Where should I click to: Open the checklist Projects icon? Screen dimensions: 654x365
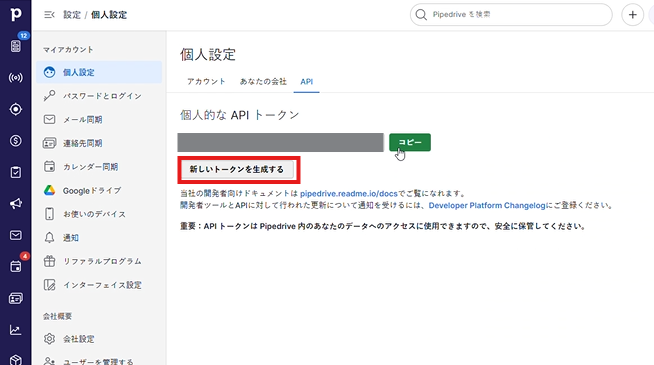point(15,172)
